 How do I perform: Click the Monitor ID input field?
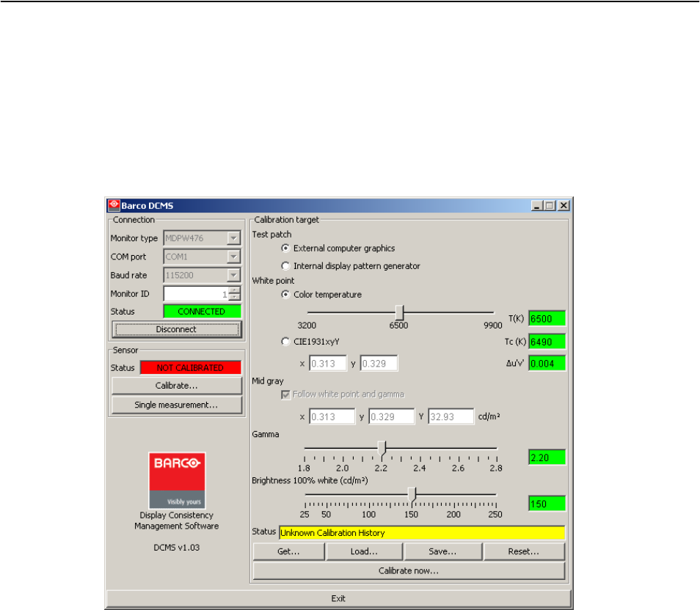pos(196,293)
